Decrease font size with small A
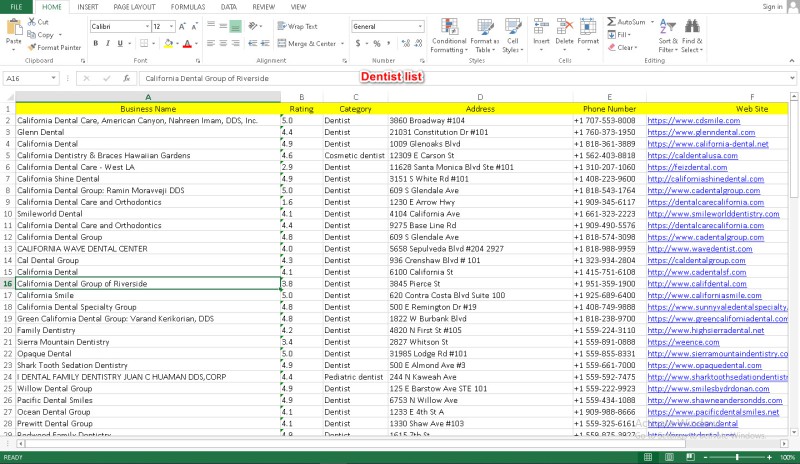 [x=194, y=27]
